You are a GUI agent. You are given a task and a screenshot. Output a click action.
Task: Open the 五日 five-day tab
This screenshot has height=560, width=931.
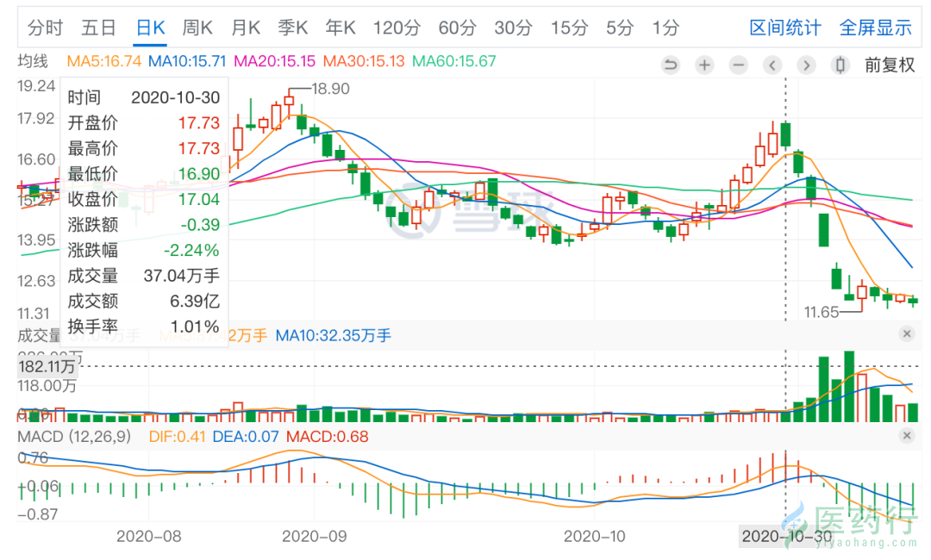98,28
